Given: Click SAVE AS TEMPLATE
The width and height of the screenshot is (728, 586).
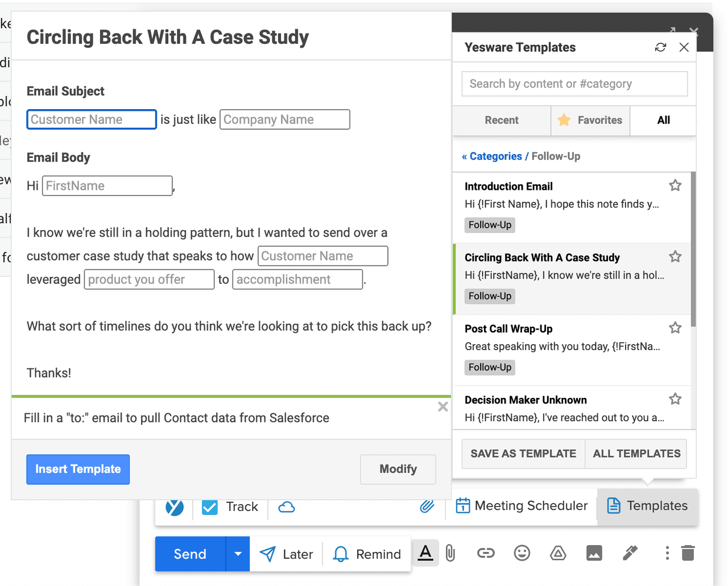Looking at the screenshot, I should tap(522, 454).
